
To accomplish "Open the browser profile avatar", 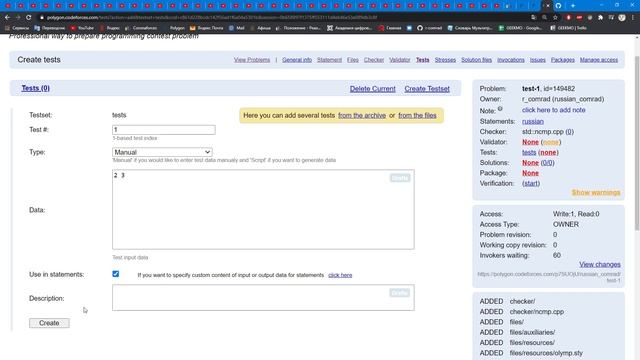I will click(x=622, y=18).
